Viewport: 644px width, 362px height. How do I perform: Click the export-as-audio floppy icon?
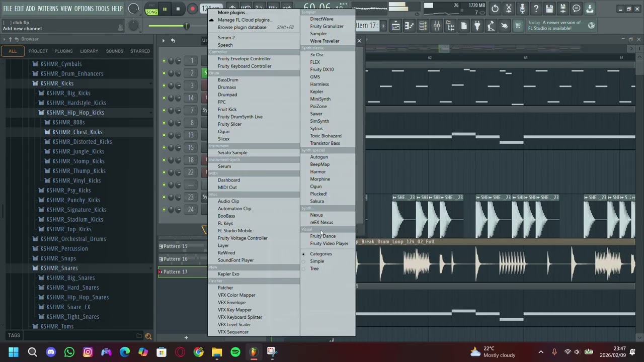pyautogui.click(x=563, y=9)
